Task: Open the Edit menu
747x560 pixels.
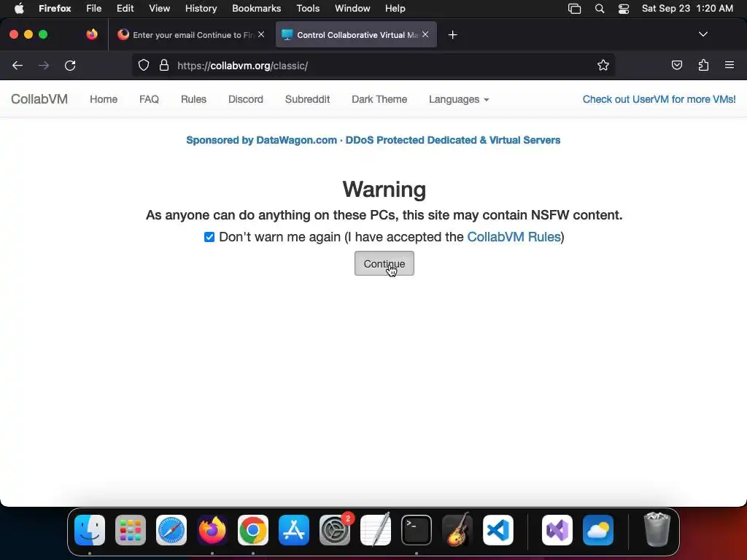Action: [125, 8]
